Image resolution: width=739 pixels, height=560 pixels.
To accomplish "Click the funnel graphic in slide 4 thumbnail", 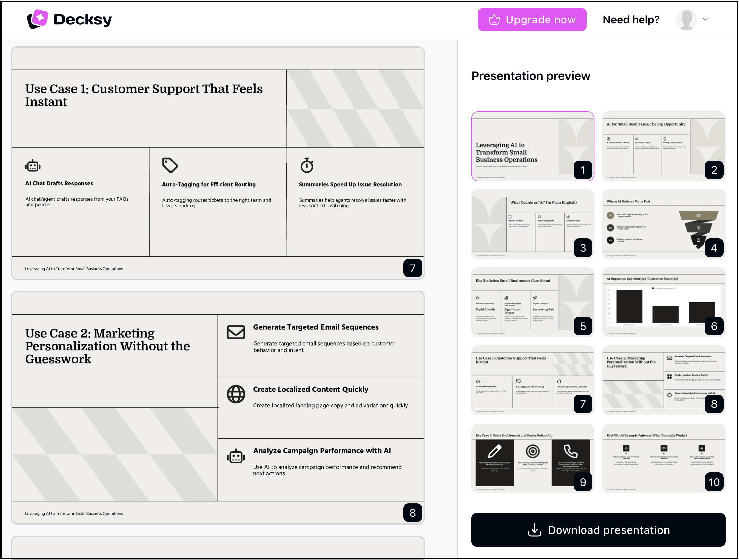I will point(698,229).
